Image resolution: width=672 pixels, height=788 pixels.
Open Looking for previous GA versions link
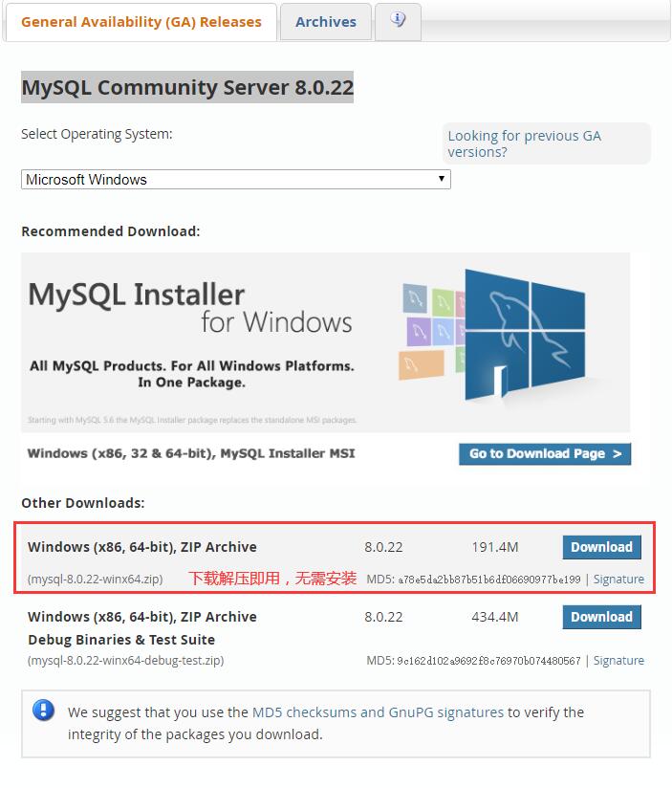pos(524,143)
